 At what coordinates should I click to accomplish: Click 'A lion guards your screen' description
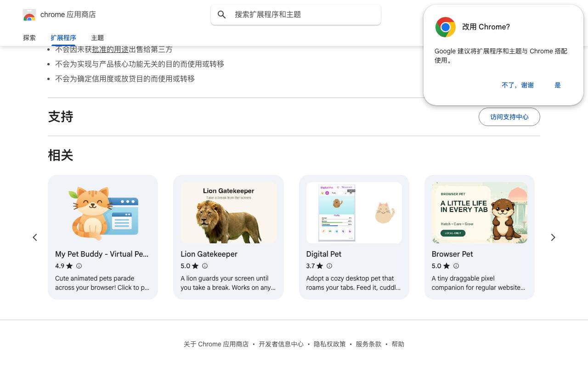click(x=228, y=283)
